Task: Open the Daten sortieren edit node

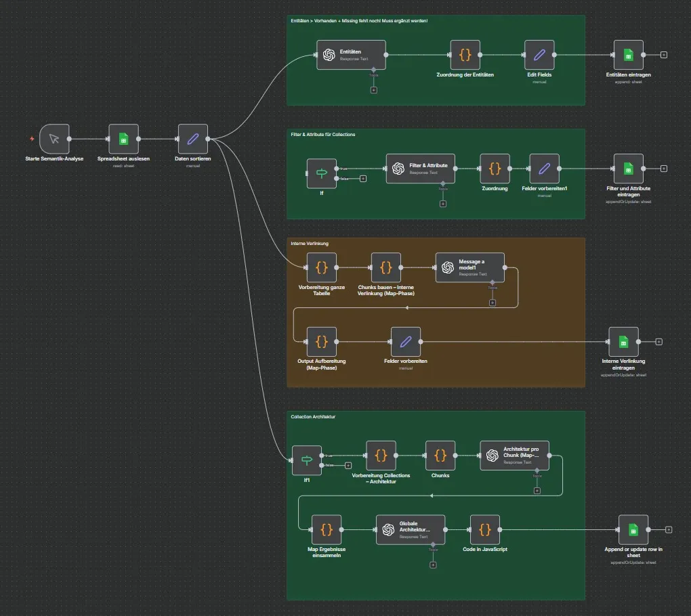Action: (192, 139)
